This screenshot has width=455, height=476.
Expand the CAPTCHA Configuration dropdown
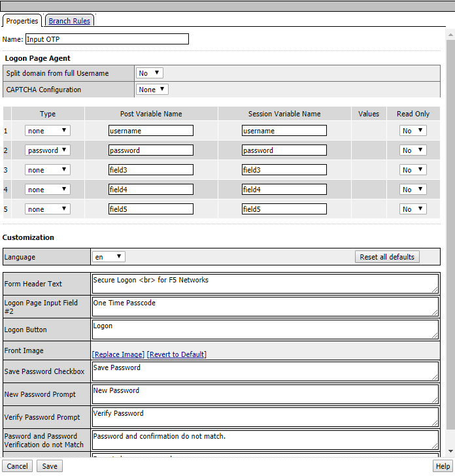coord(152,90)
